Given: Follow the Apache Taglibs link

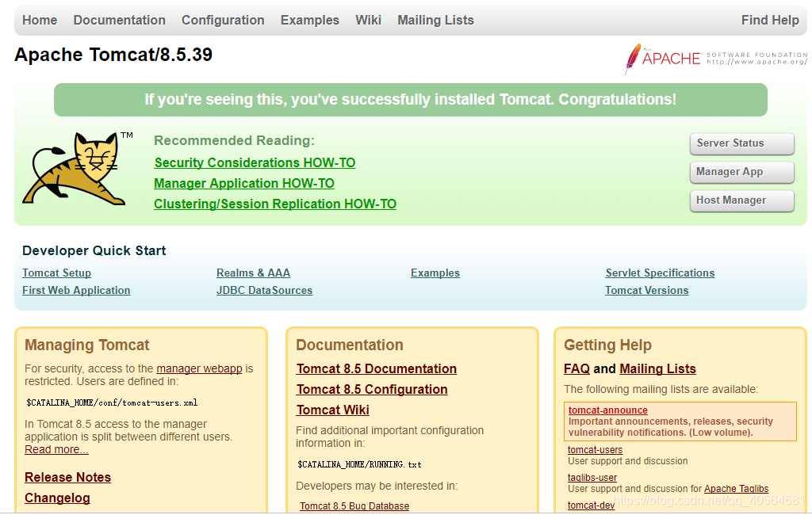Looking at the screenshot, I should click(737, 489).
